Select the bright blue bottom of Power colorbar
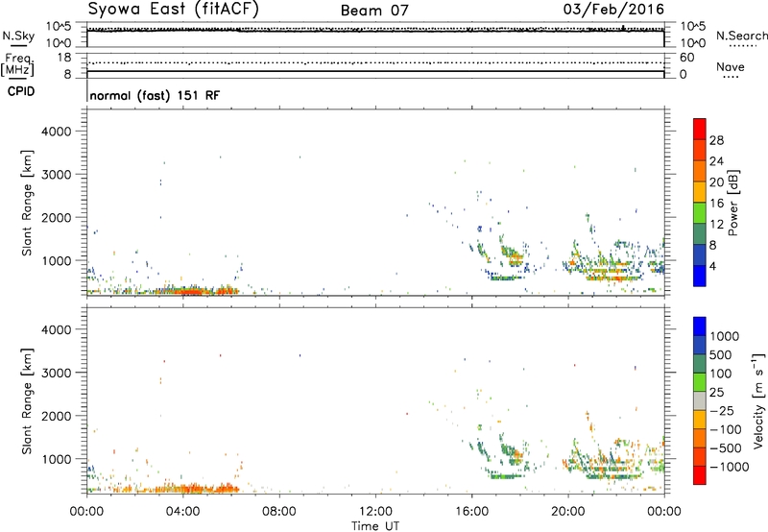 pos(700,276)
